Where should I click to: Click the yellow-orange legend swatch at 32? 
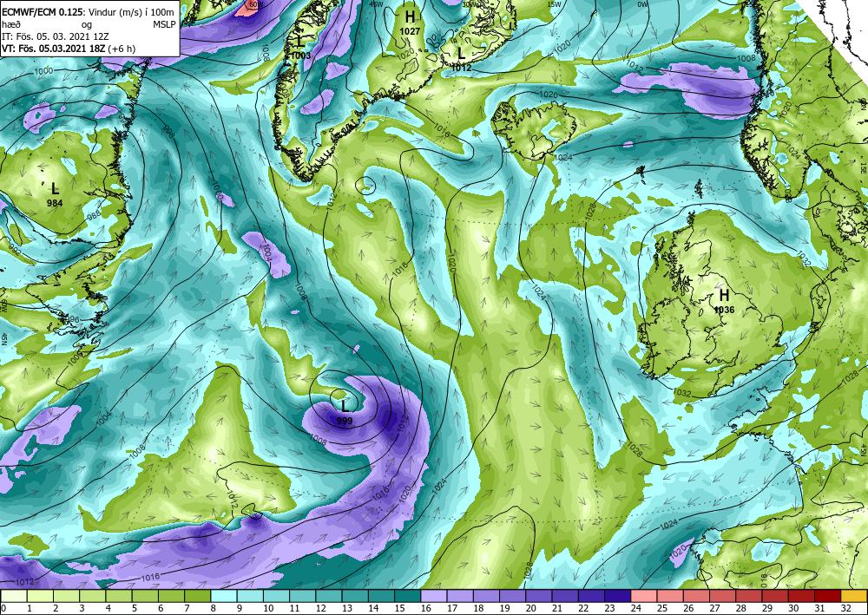pos(853,596)
